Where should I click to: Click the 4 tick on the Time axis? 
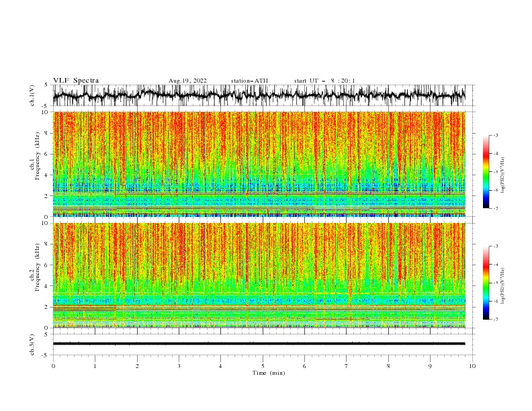220,366
